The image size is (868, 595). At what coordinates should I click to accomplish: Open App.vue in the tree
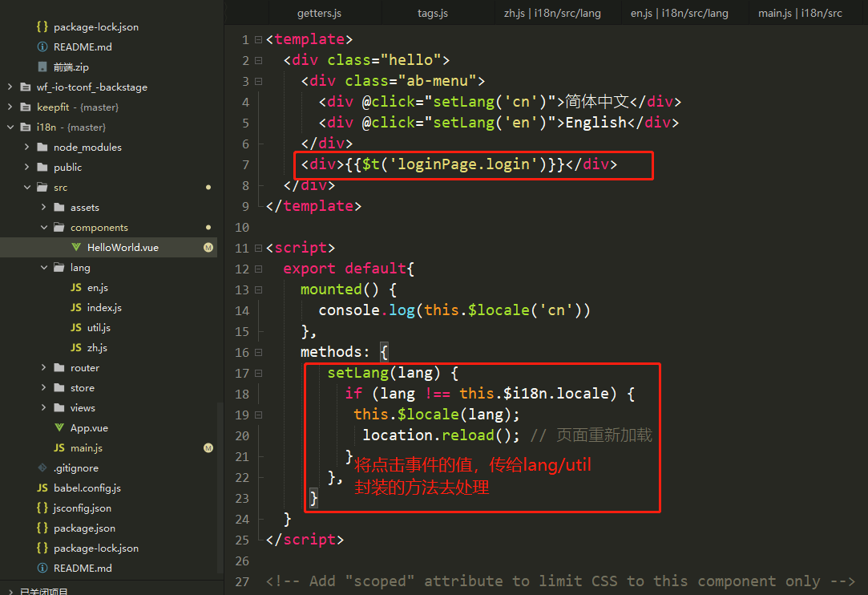tap(89, 427)
